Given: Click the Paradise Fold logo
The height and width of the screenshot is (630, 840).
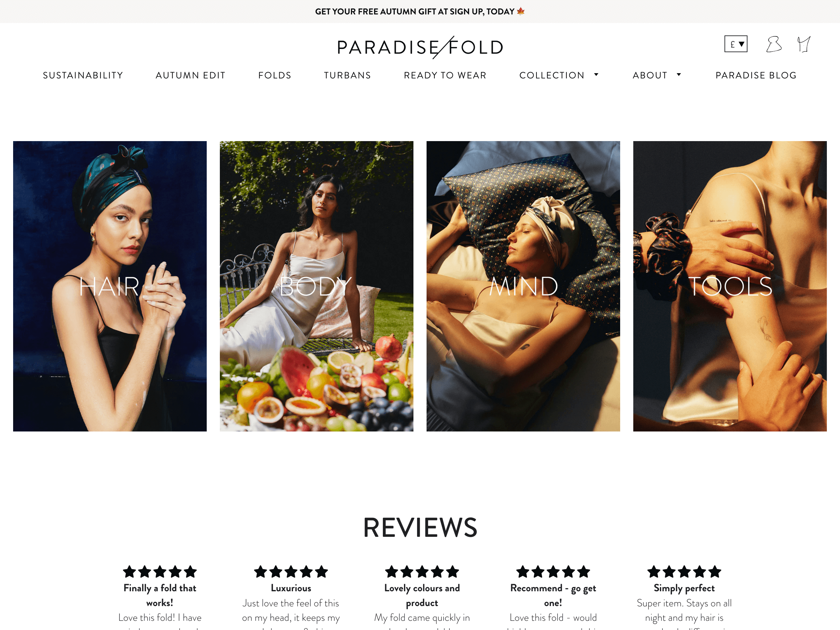Looking at the screenshot, I should tap(420, 47).
